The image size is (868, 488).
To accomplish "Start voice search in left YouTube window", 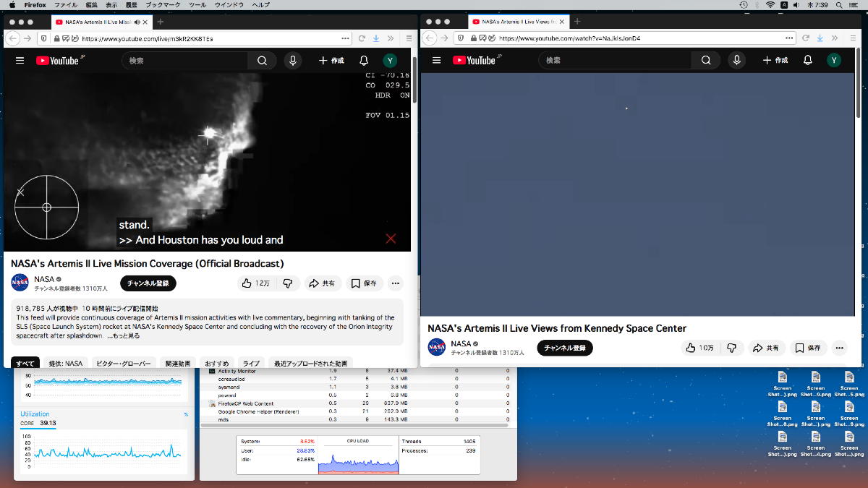I will click(293, 61).
